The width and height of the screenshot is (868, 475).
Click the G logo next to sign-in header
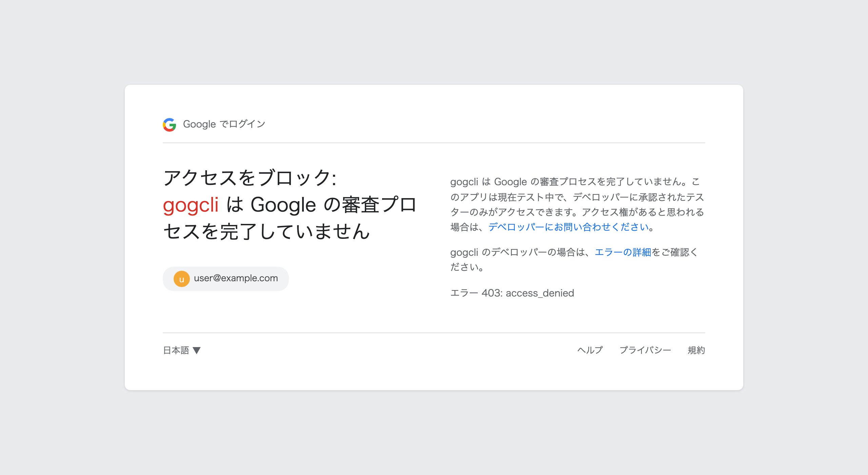[x=171, y=125]
